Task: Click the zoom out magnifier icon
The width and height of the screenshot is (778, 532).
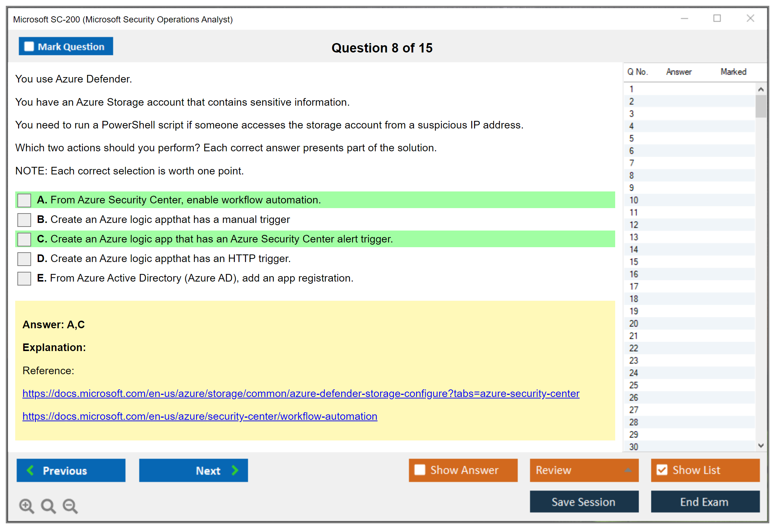Action: [70, 506]
